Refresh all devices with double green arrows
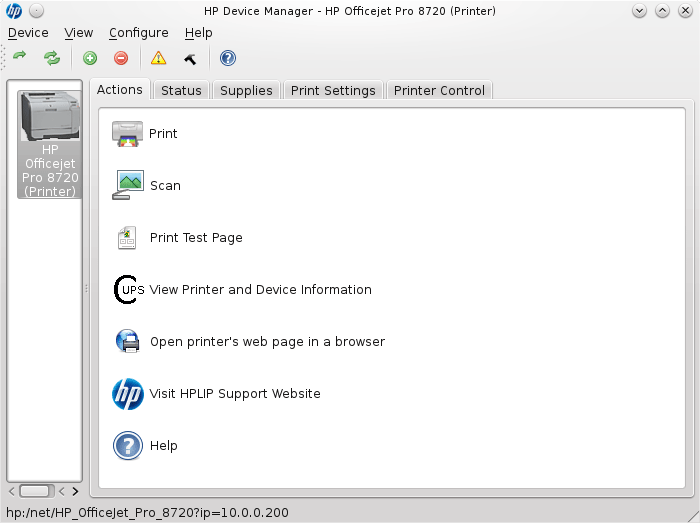The image size is (700, 523). [52, 58]
